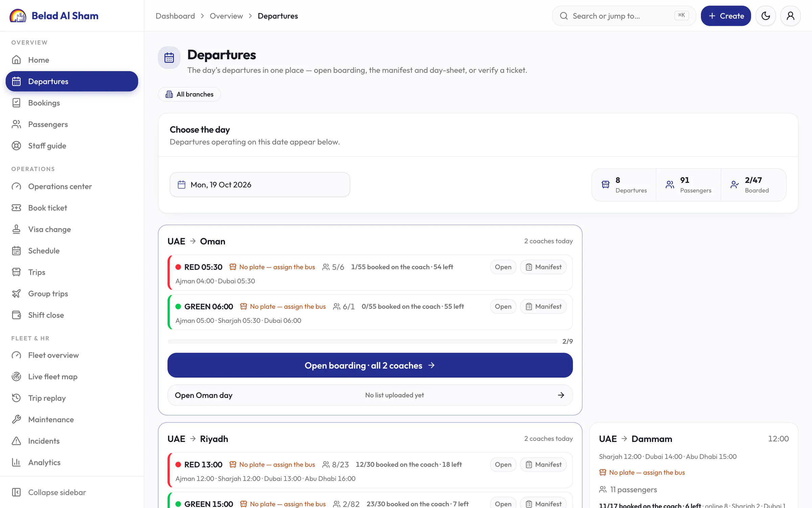This screenshot has width=812, height=508.
Task: Click the Trips bus icon
Action: click(x=16, y=272)
